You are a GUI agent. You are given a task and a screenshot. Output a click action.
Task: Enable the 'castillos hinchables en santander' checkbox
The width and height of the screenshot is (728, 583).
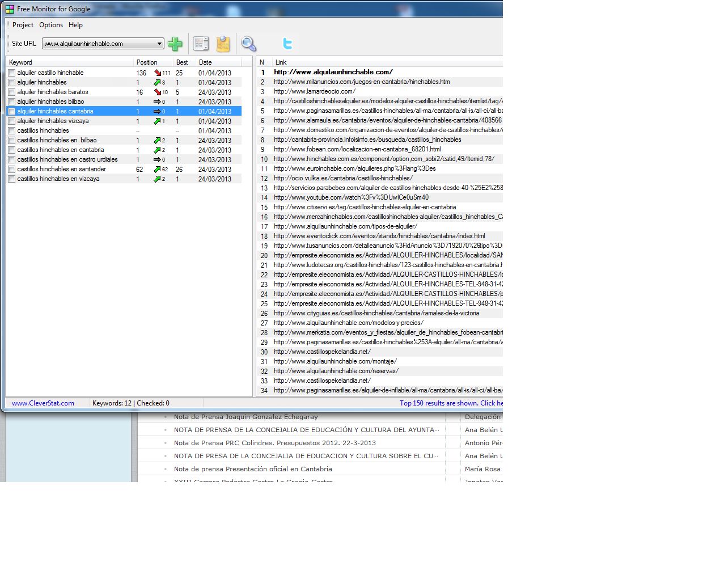coord(11,169)
